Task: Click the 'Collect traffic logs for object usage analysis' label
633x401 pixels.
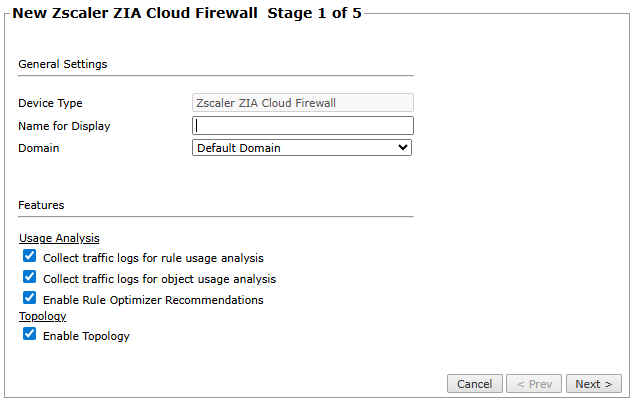Action: point(159,279)
